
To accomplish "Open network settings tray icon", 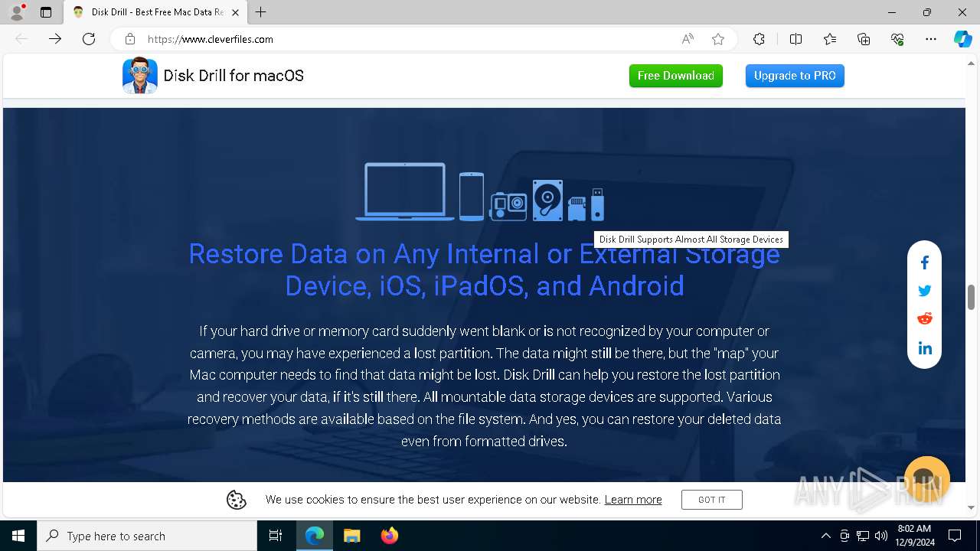I will [863, 536].
